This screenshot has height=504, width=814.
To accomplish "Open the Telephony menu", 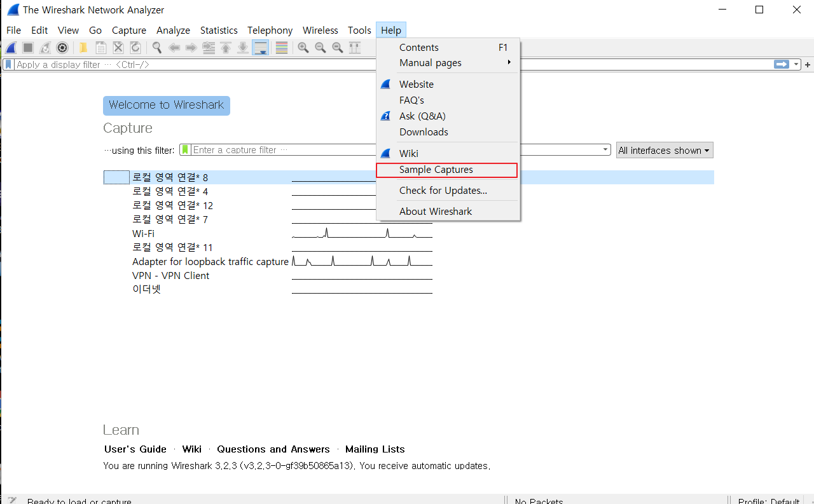I will (x=270, y=30).
